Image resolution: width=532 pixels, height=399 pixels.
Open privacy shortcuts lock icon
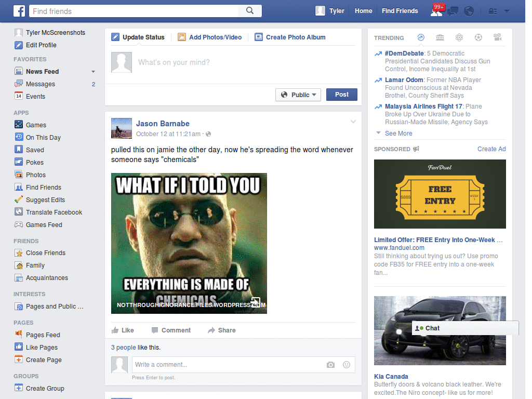pos(493,11)
